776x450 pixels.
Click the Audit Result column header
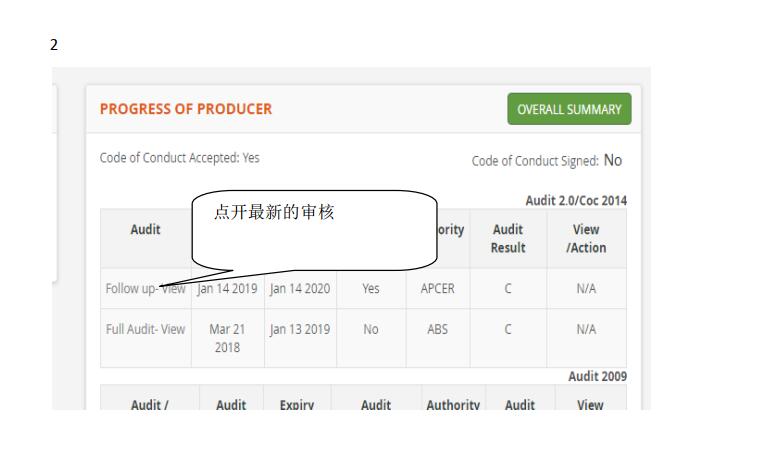[508, 239]
